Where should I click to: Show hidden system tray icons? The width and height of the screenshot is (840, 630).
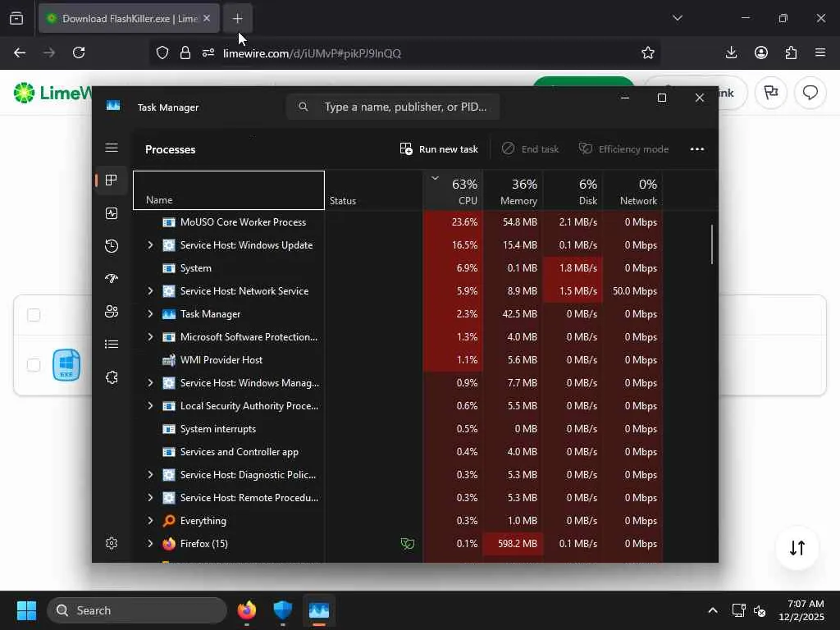tap(713, 610)
